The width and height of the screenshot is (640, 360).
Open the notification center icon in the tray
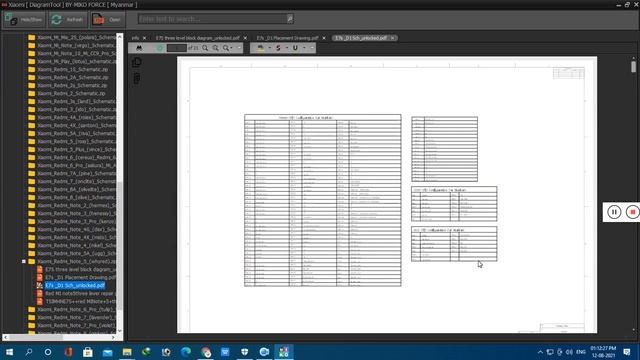pos(627,352)
